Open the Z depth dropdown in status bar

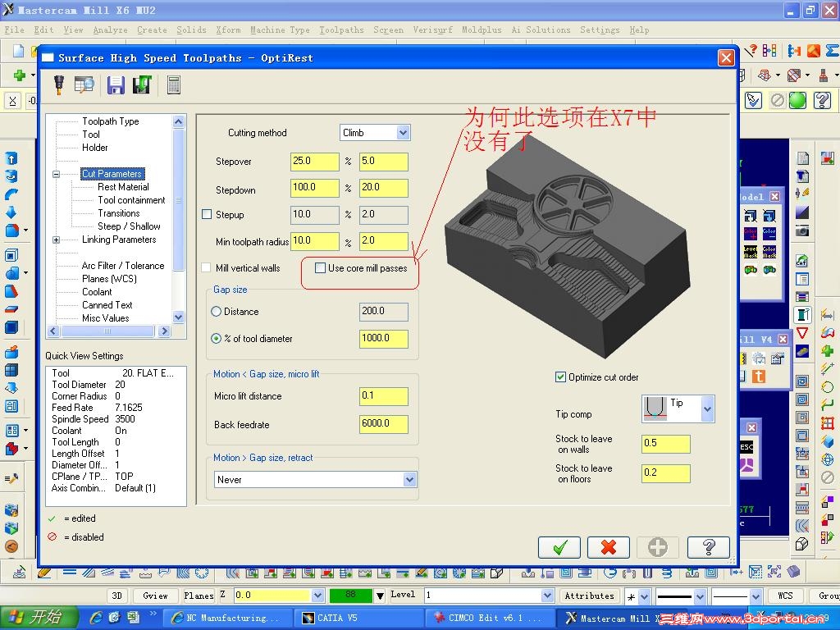pos(317,596)
